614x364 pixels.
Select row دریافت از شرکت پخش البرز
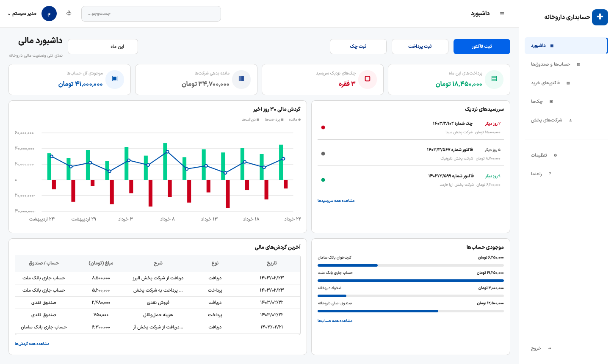coord(158,278)
